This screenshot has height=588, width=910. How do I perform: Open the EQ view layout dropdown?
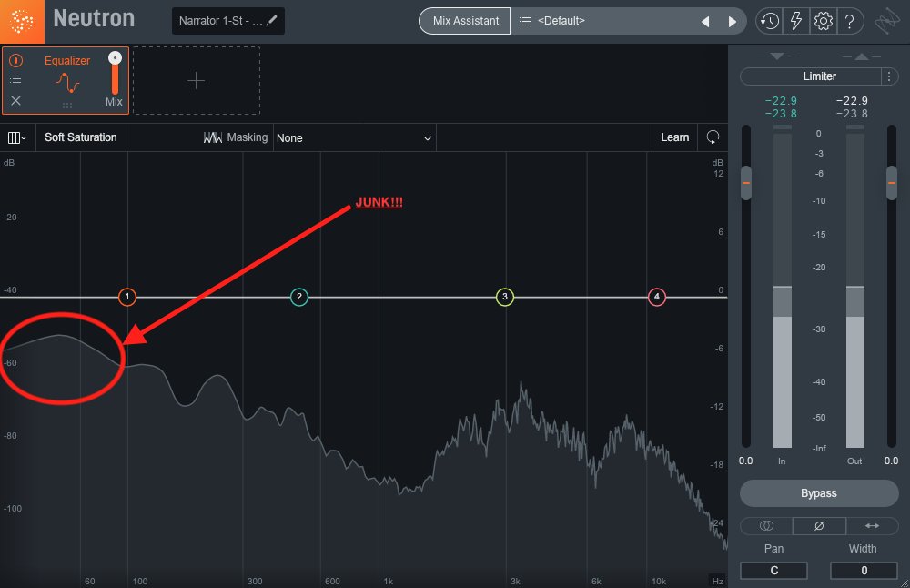coord(16,137)
